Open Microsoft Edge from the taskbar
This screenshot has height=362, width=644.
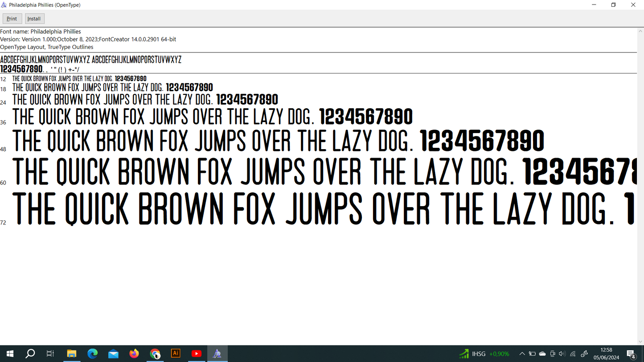pos(92,354)
